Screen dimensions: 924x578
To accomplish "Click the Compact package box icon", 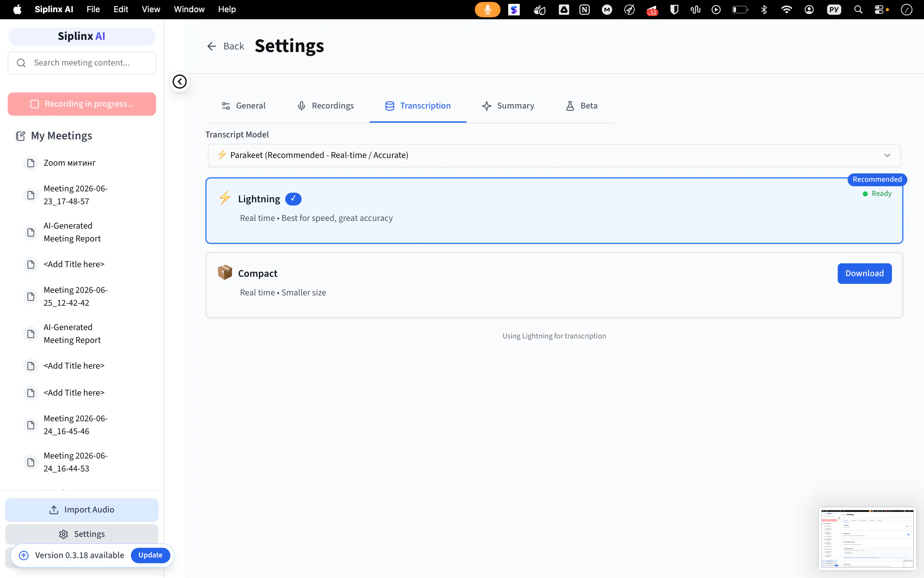I will click(x=225, y=273).
